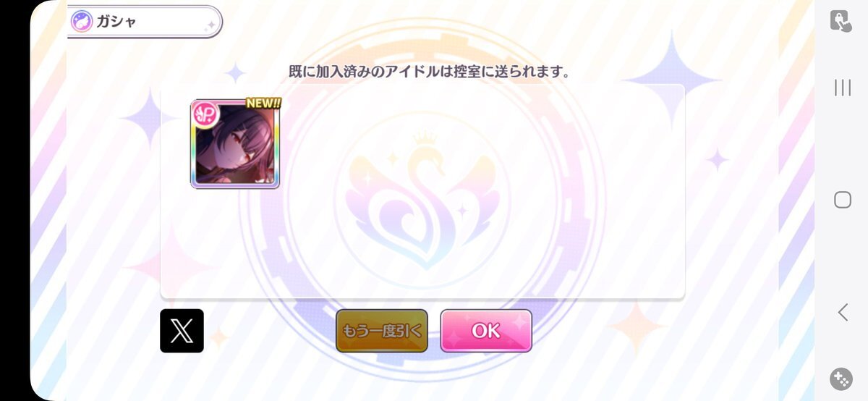Toggle the touch lock icon at the top right
Viewport: 868px width, 401px height.
pos(841,20)
